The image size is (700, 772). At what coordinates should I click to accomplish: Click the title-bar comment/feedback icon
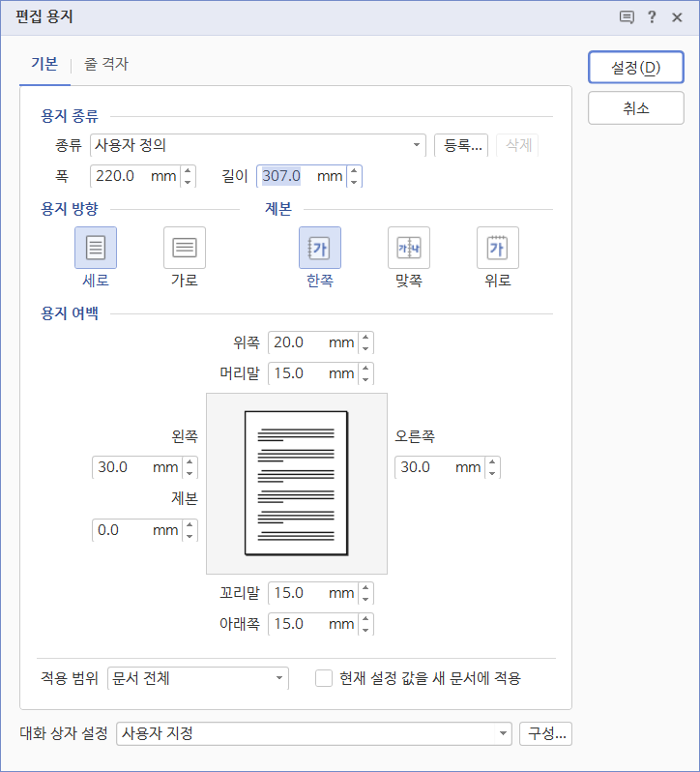click(x=627, y=17)
